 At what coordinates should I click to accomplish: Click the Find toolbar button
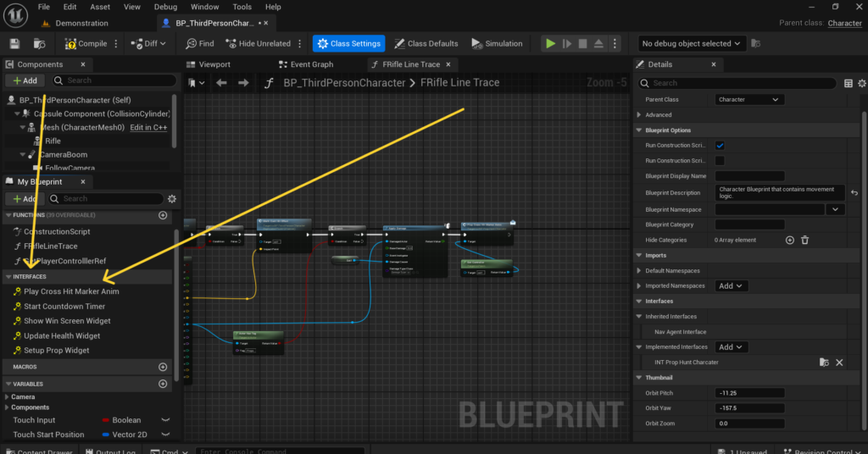(200, 44)
